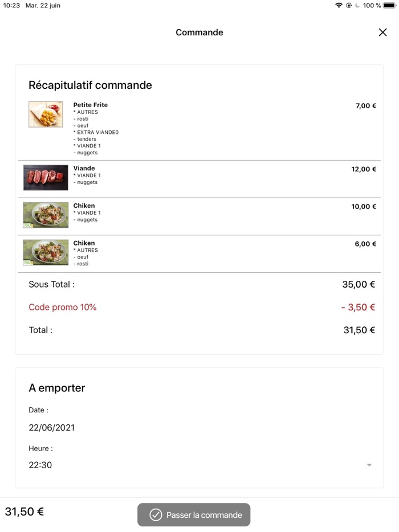Screen dimensions: 399x532
Task: Tap the Code promo 10% line
Action: (63, 307)
